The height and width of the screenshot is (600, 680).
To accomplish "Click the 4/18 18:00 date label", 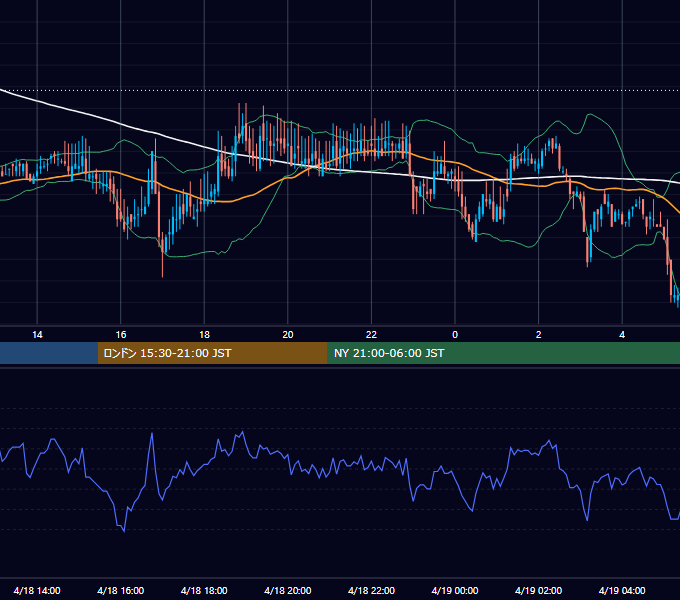I will point(204,590).
